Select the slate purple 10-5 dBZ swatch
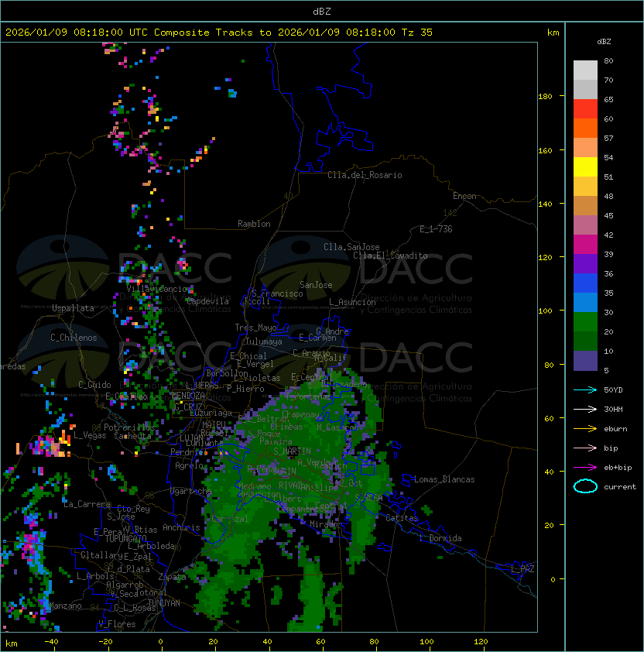The height and width of the screenshot is (652, 644). (x=585, y=361)
